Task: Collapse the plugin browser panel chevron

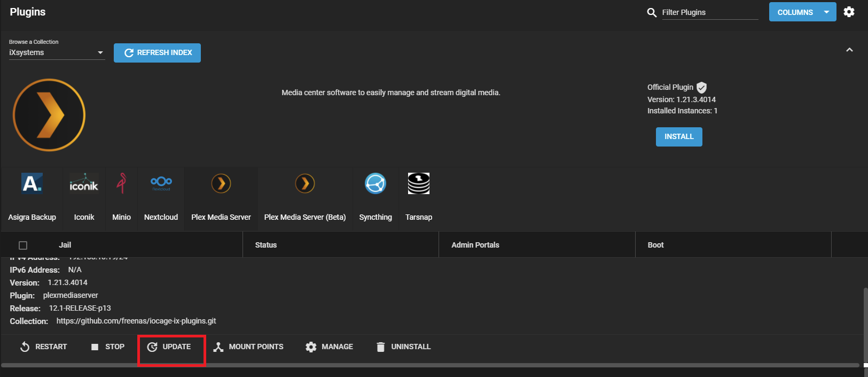Action: point(849,50)
